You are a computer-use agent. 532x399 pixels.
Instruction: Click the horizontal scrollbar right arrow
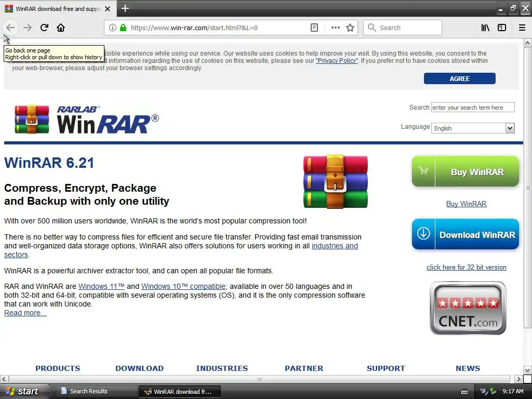pos(518,379)
